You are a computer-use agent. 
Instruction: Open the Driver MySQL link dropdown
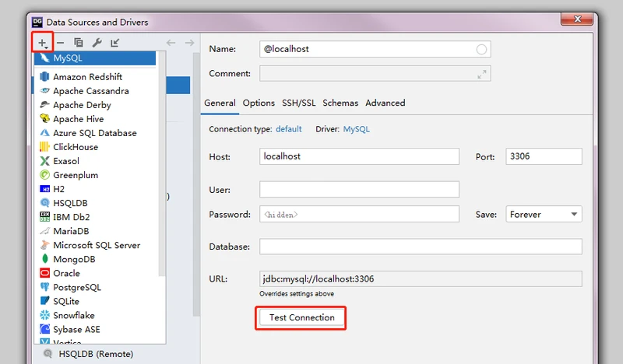(357, 129)
